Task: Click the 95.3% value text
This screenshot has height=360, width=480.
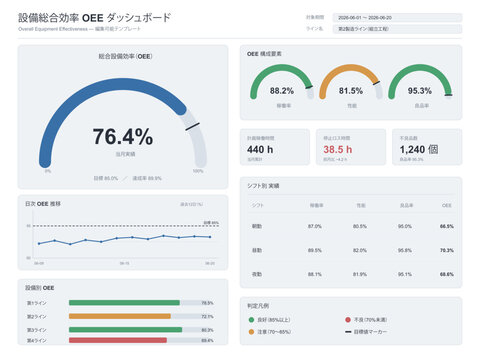Action: tap(420, 91)
